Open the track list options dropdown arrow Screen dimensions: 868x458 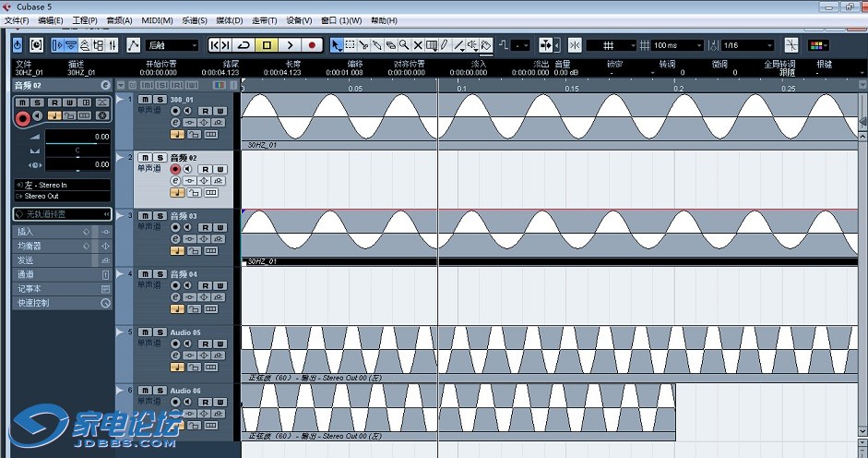121,85
